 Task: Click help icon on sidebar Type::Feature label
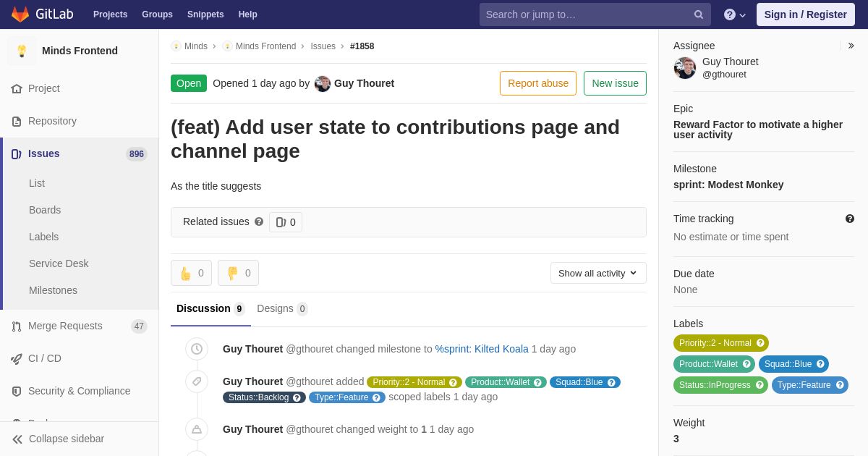pyautogui.click(x=840, y=385)
